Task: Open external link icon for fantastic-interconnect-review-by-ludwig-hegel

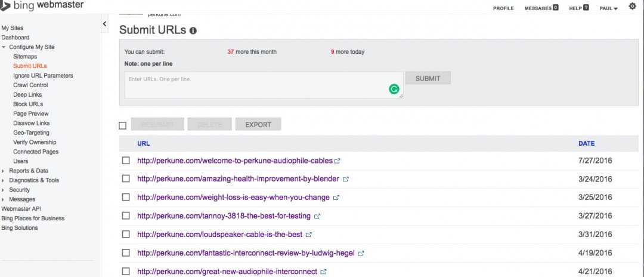Action: point(361,254)
